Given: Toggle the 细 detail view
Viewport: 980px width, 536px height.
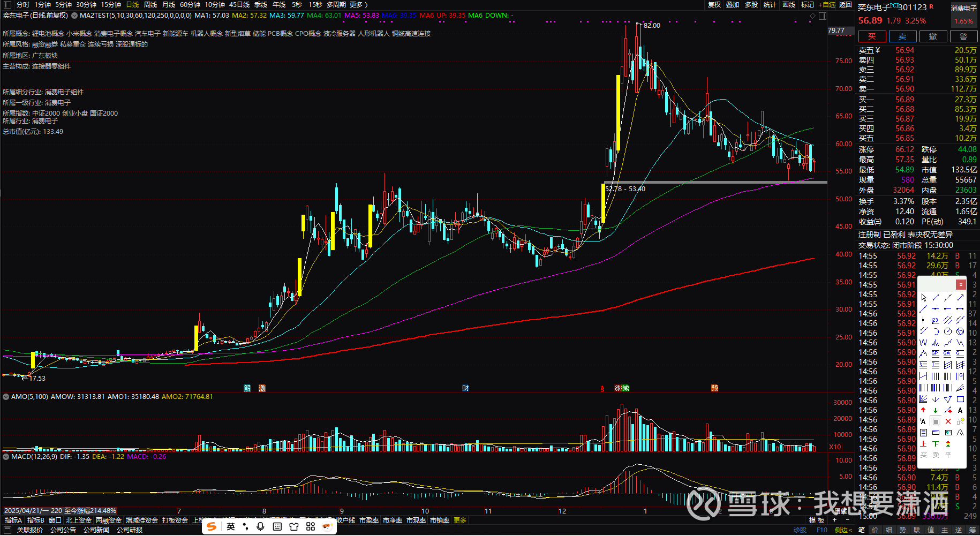Looking at the screenshot, I should click(x=889, y=530).
